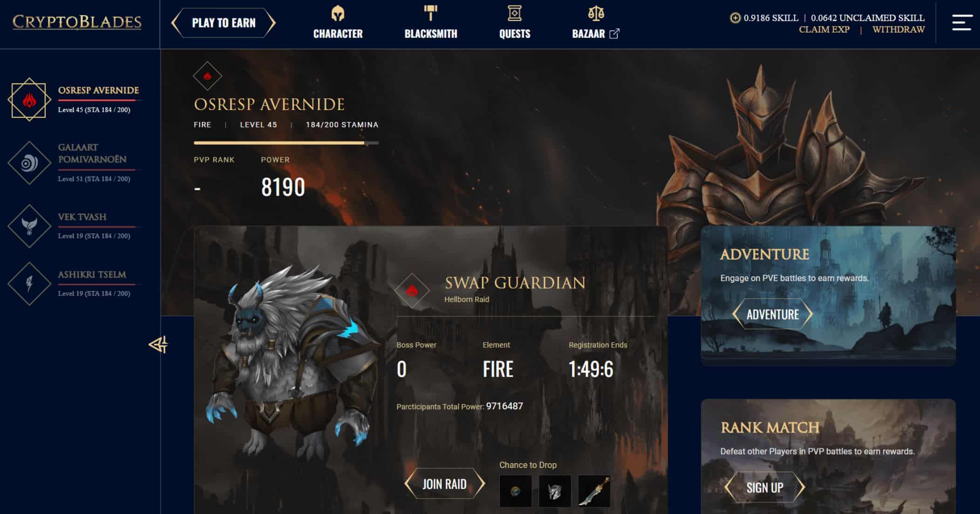Go to the Quests scroll tab
Viewport: 980px width, 514px height.
[x=515, y=23]
